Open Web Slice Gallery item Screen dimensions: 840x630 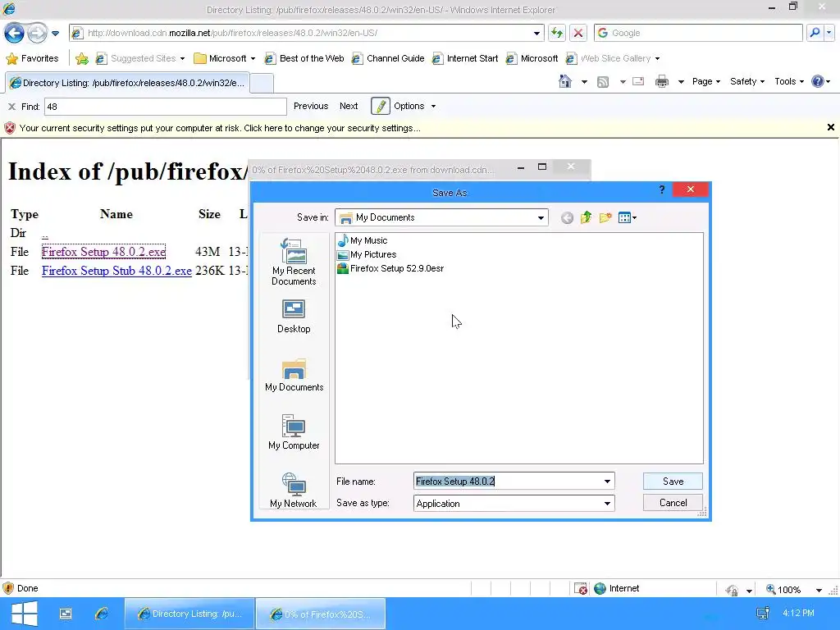tap(613, 58)
